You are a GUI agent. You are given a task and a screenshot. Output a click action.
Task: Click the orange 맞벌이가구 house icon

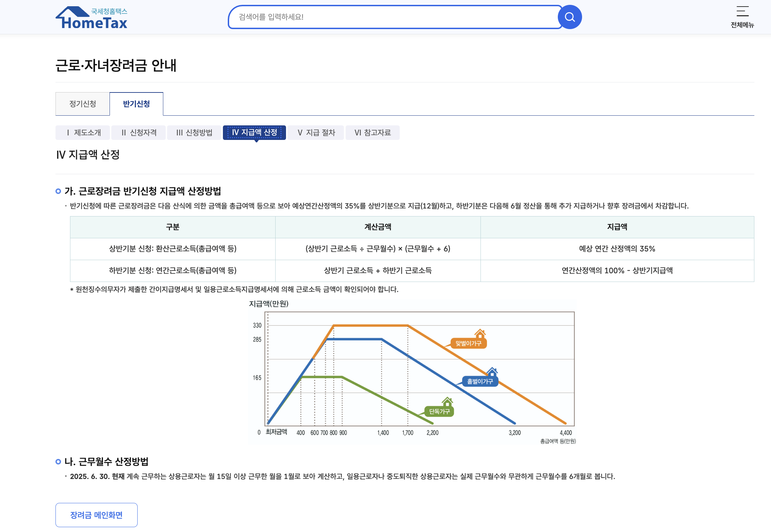coord(480,334)
